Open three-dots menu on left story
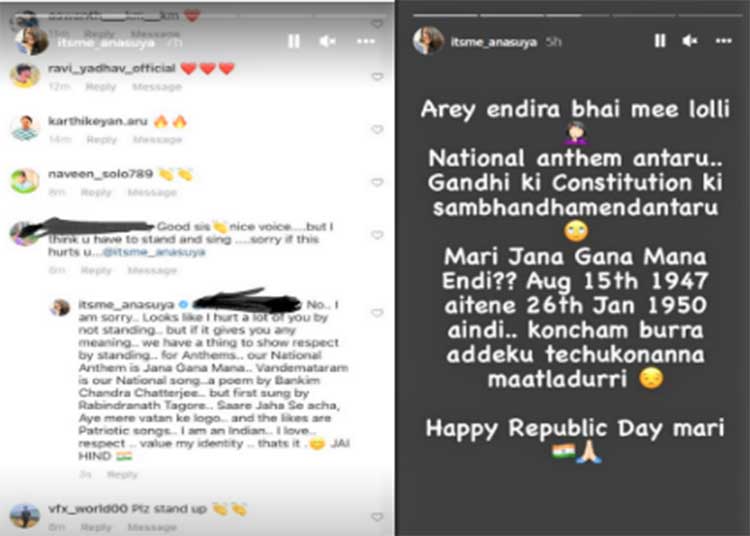Screen dimensions: 750x536 [x=366, y=41]
